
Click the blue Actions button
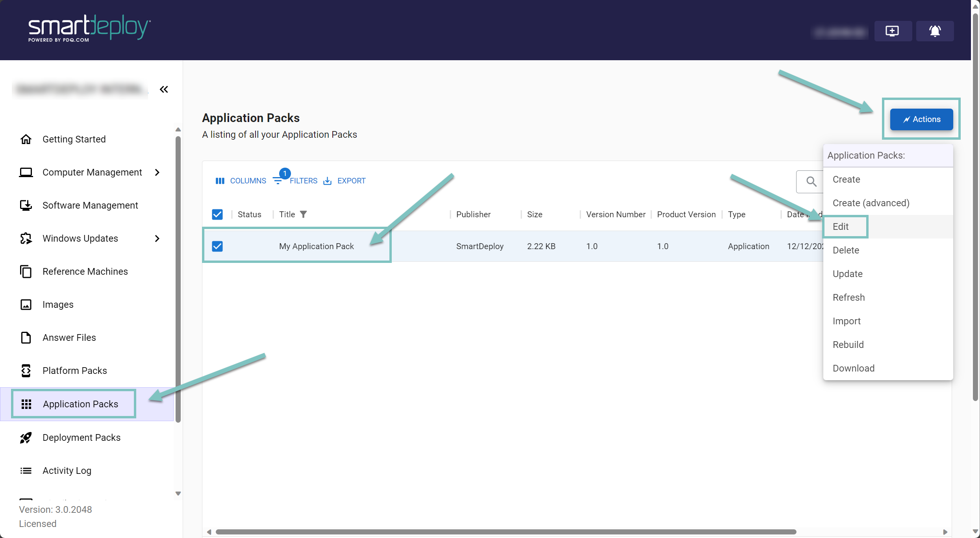click(921, 119)
